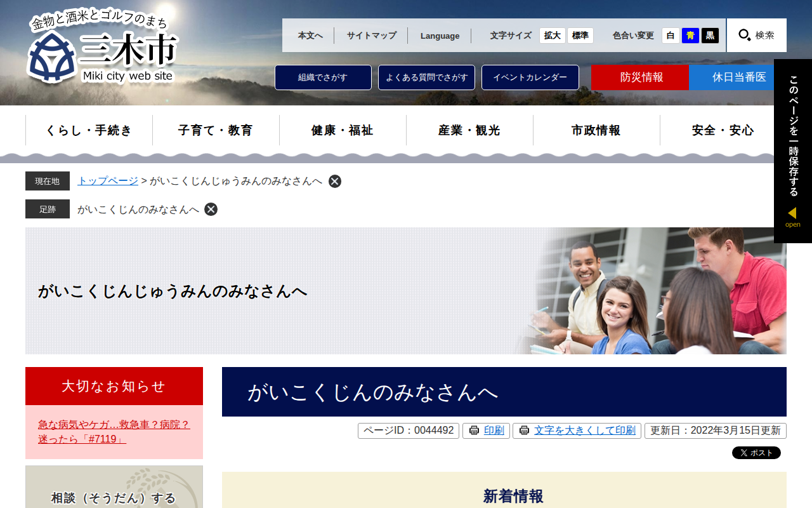Click the 検索 search label
Image resolution: width=812 pixels, height=508 pixels.
[x=764, y=36]
